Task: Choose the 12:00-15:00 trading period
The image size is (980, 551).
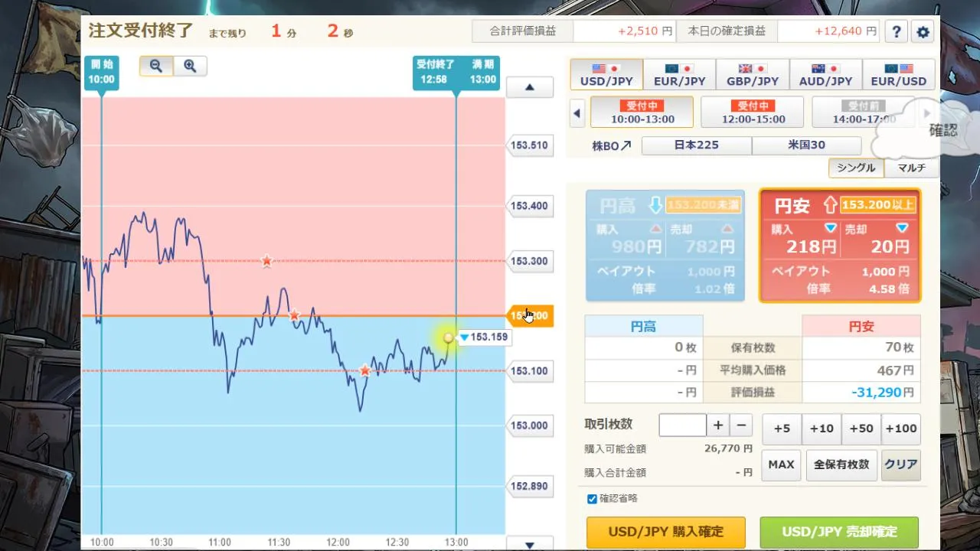Action: [753, 112]
